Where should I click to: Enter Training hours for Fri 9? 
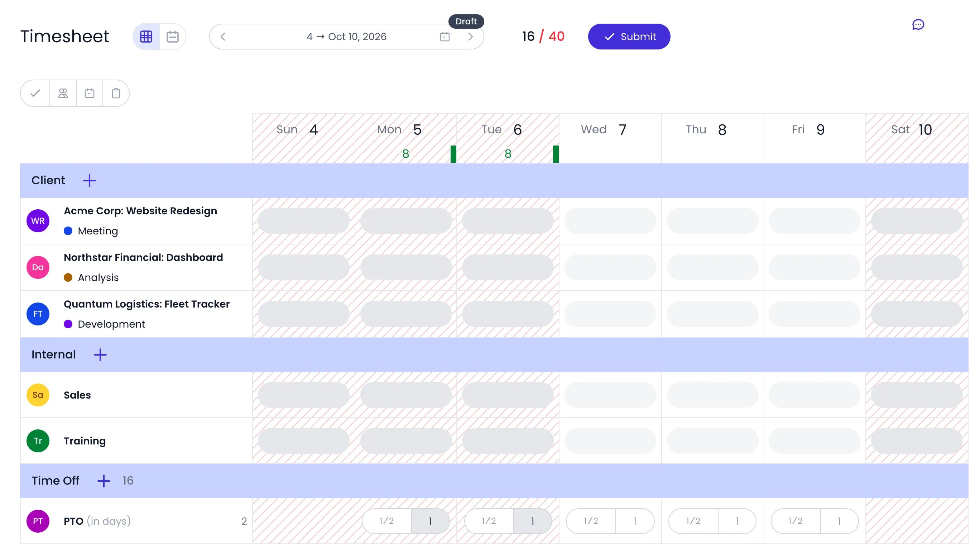[x=815, y=441]
